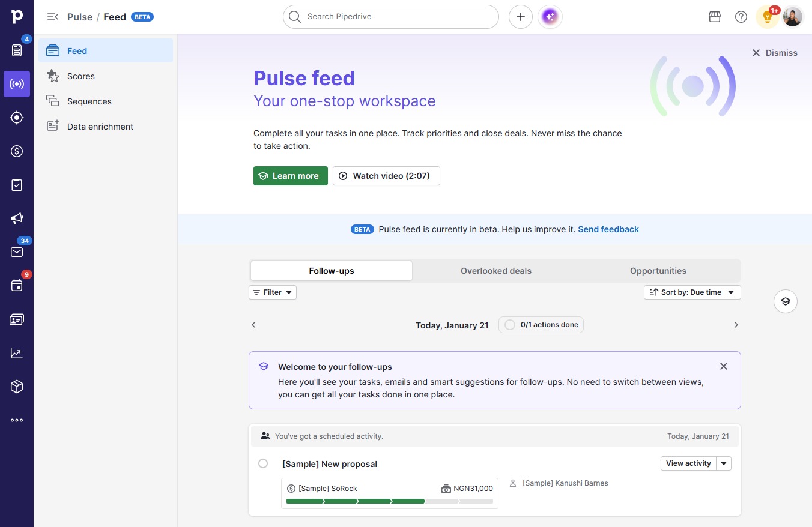This screenshot has height=527, width=812.
Task: Open the [Sample] New proposal activity title
Action: pos(330,464)
